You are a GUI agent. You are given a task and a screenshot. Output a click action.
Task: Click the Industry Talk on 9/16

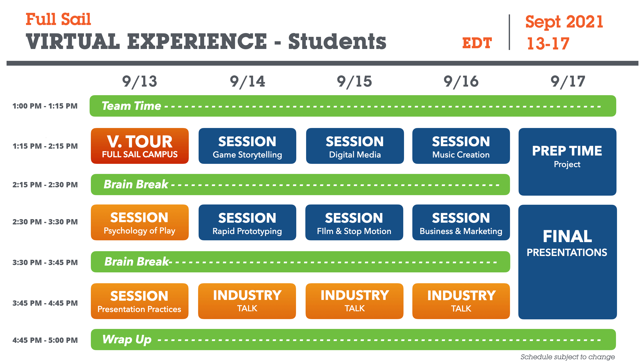click(x=461, y=301)
